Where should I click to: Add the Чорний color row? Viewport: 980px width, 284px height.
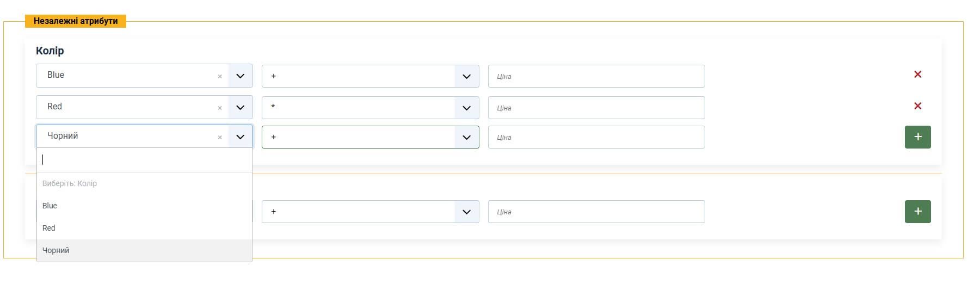click(917, 137)
